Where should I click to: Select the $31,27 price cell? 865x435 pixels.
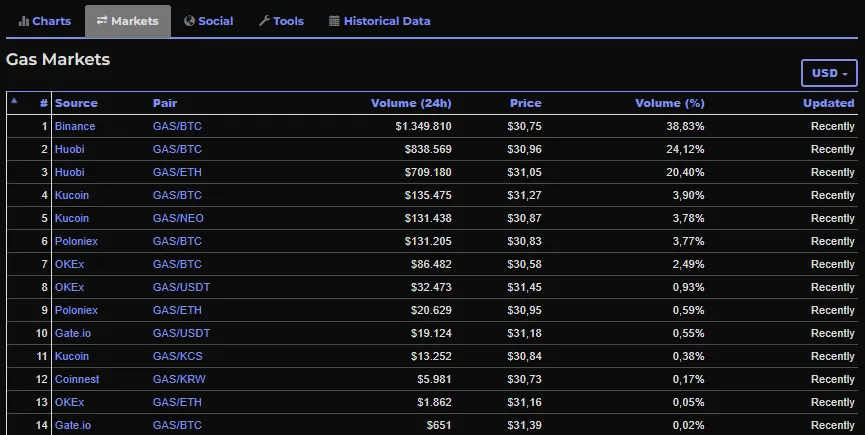click(524, 195)
